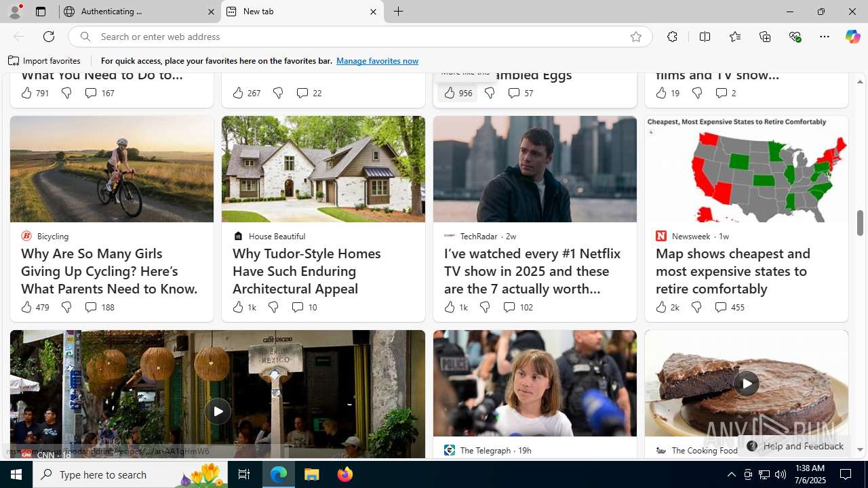Open comments with count 2

point(726,93)
